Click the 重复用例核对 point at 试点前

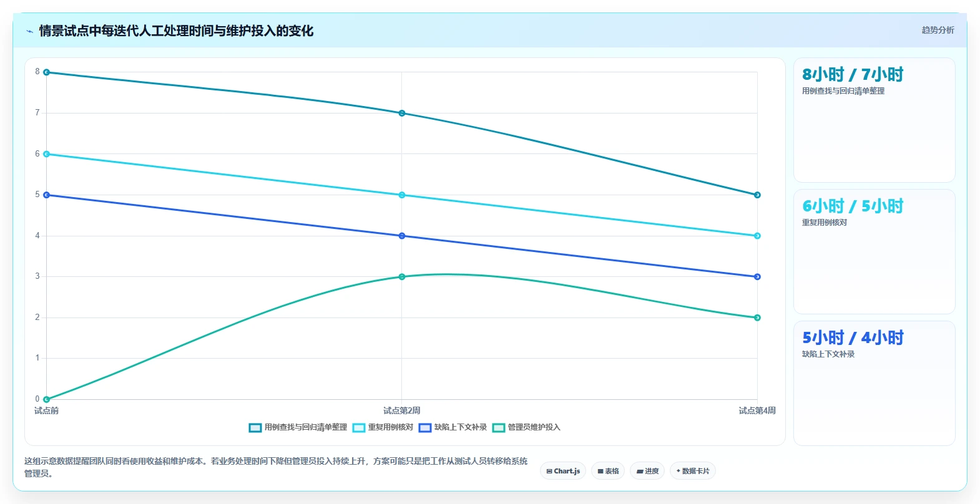click(46, 154)
